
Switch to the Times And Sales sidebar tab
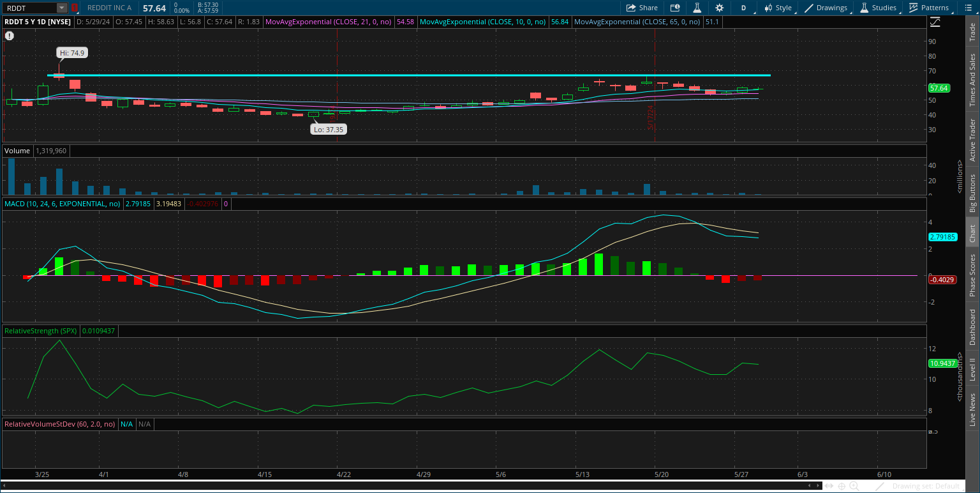972,80
